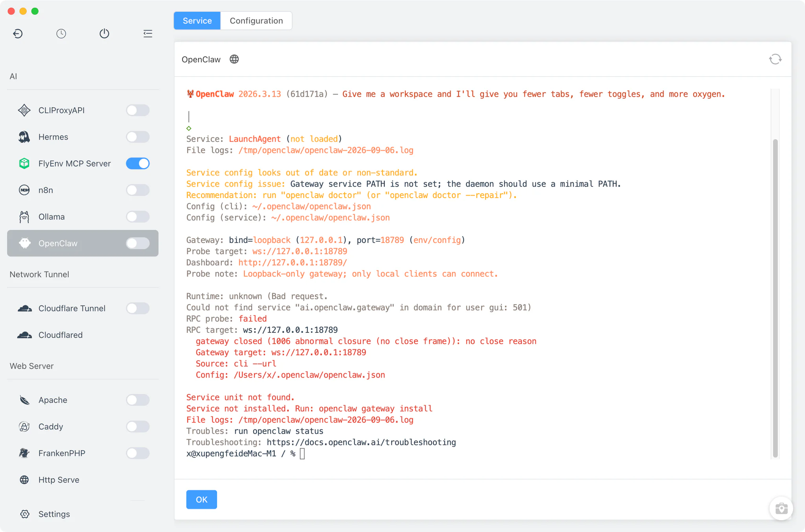Viewport: 805px width, 532px height.
Task: Click the AI section heading
Action: [13, 76]
